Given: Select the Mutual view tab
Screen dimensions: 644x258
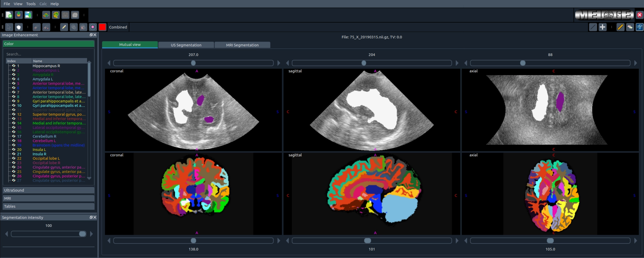Looking at the screenshot, I should [x=130, y=45].
